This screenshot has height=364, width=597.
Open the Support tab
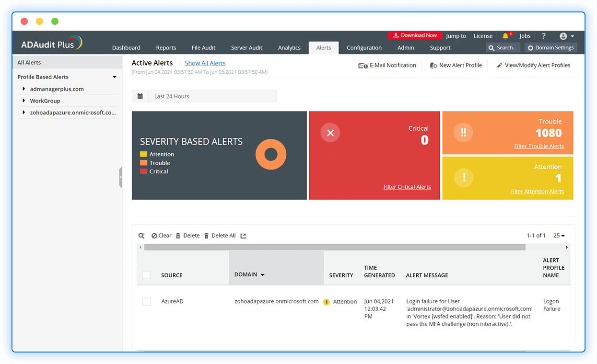tap(440, 48)
